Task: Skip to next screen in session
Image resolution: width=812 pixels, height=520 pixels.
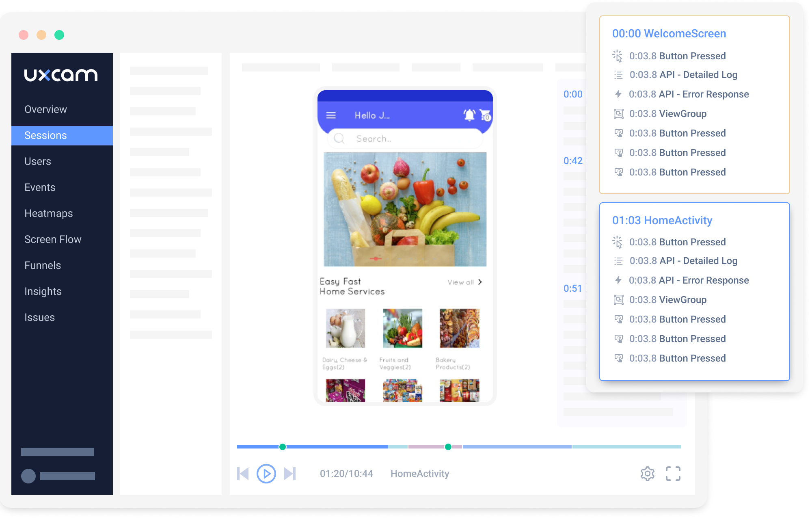Action: coord(290,474)
